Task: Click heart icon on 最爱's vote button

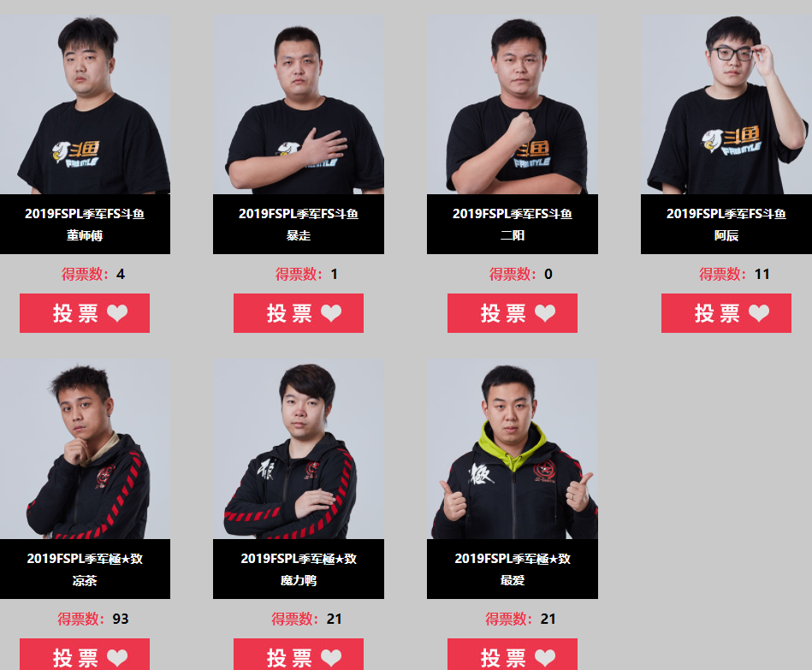Action: 545,657
